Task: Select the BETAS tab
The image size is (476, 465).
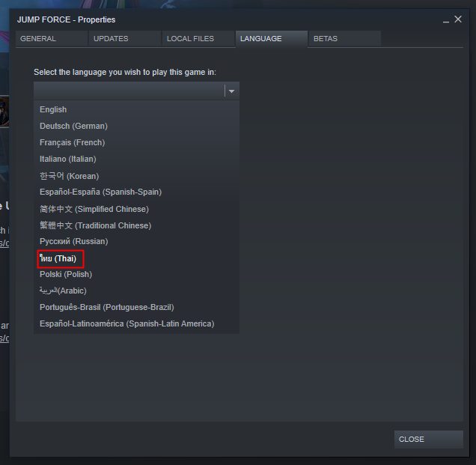Action: (344, 39)
